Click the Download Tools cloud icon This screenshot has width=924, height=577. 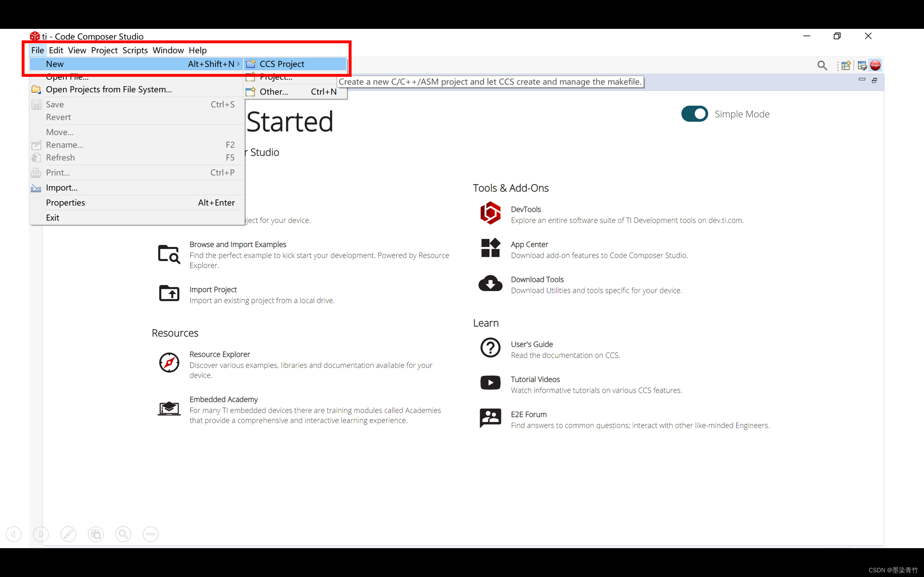click(x=490, y=283)
